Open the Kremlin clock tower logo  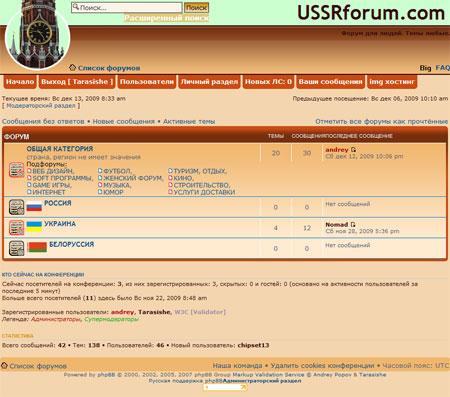tap(38, 34)
